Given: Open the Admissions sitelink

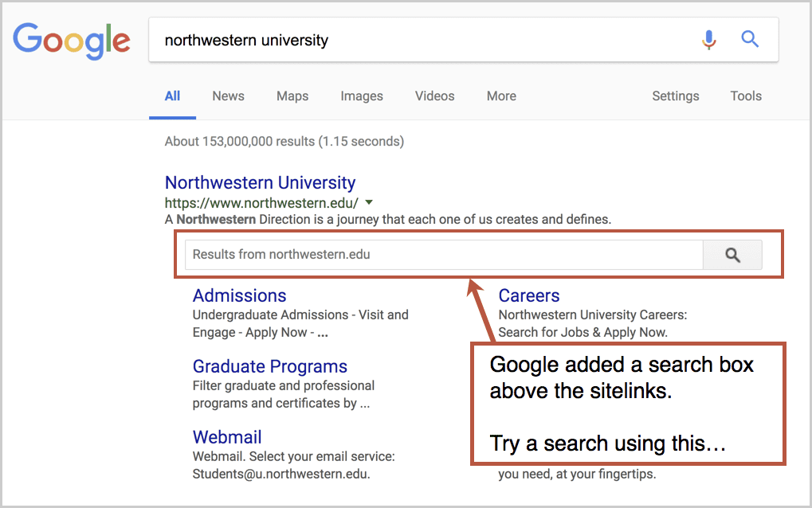Looking at the screenshot, I should coord(239,295).
